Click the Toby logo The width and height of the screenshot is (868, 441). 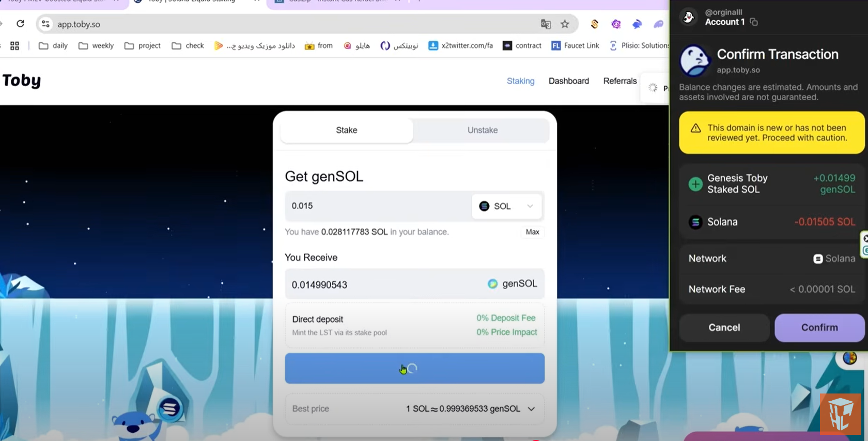click(x=21, y=81)
